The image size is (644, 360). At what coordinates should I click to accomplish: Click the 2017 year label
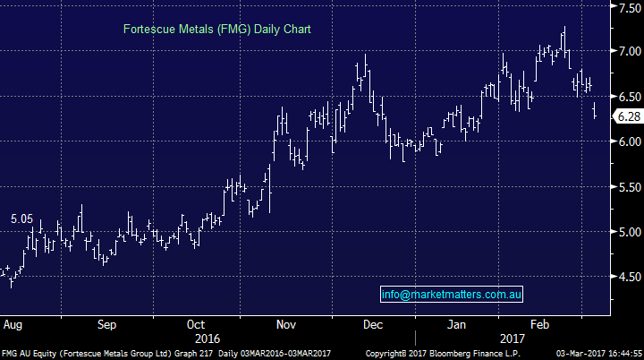[513, 339]
